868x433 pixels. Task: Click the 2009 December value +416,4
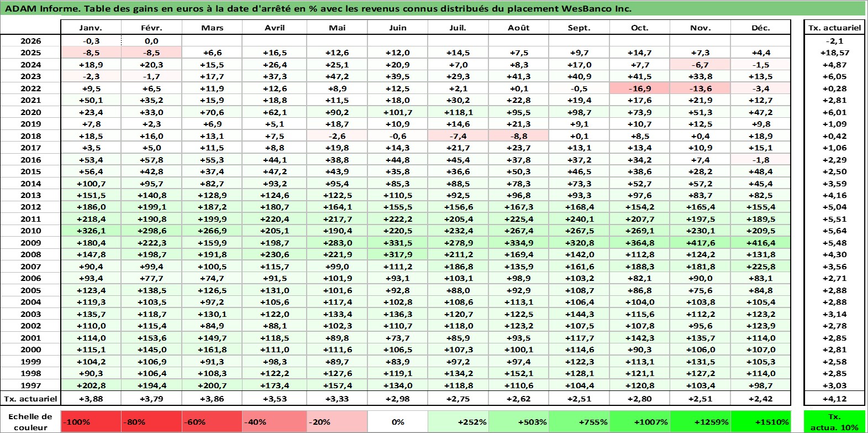tap(761, 243)
